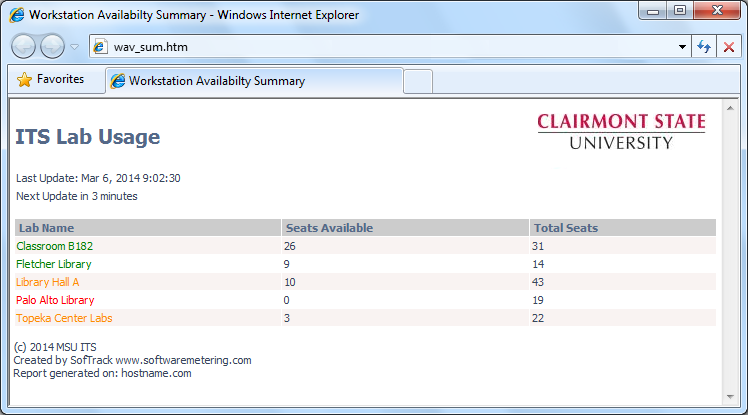Open the Classroom B182 lab link
Image resolution: width=748 pixels, height=415 pixels.
54,246
